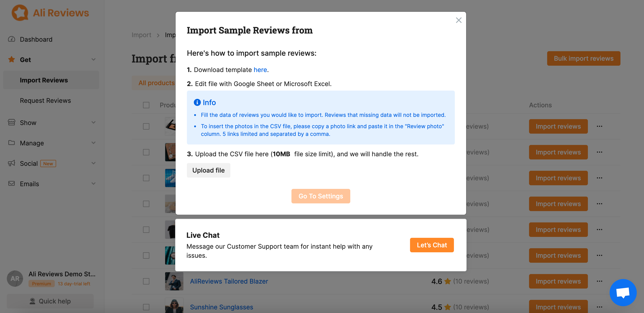The height and width of the screenshot is (313, 644).
Task: Click the Social megaphone icon
Action: tap(12, 163)
